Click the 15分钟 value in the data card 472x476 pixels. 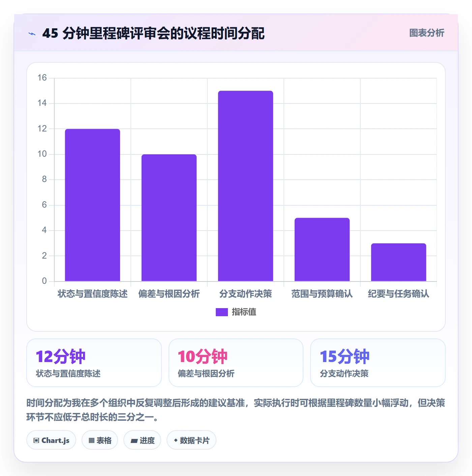(x=345, y=357)
